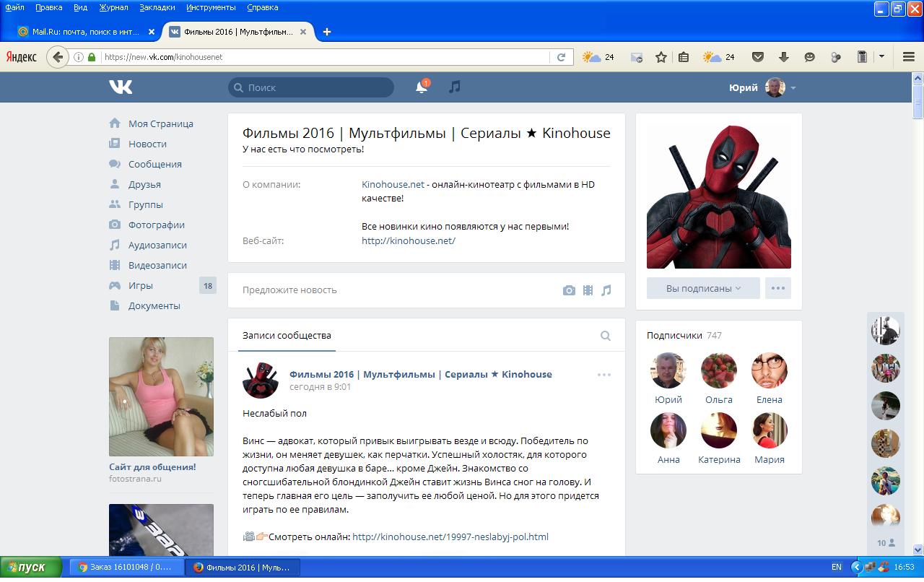Click the mail icon in browser toolbar
Image resolution: width=924 pixels, height=582 pixels.
pos(636,57)
